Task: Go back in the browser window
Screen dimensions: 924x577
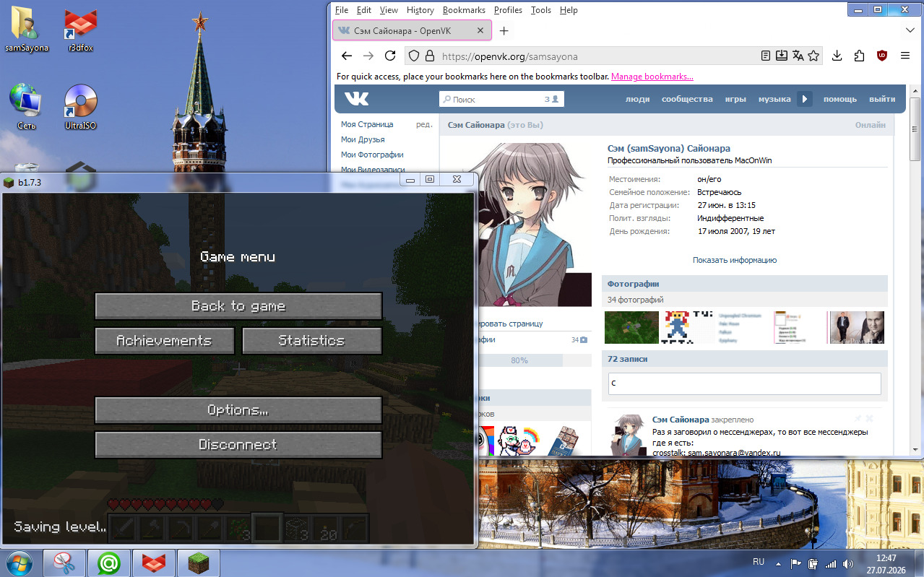Action: pos(347,56)
